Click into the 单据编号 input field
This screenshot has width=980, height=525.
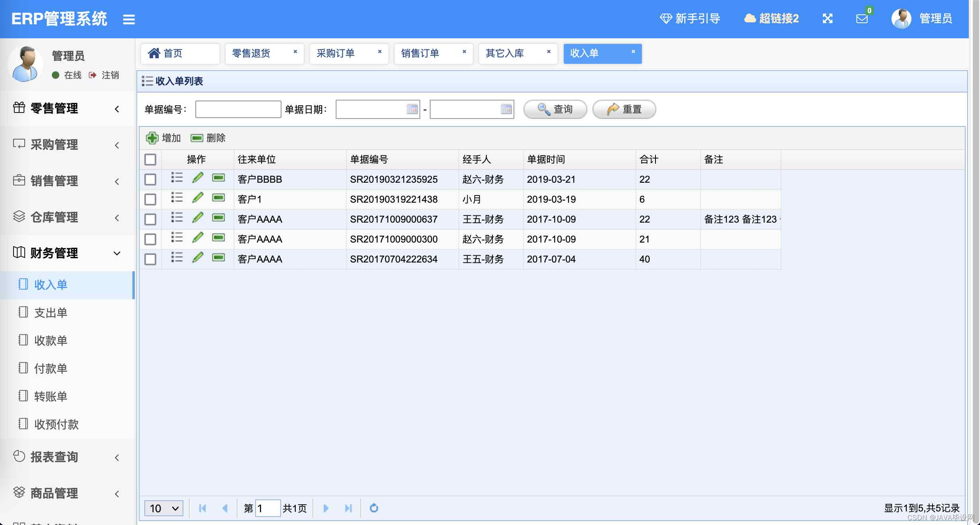coord(238,109)
